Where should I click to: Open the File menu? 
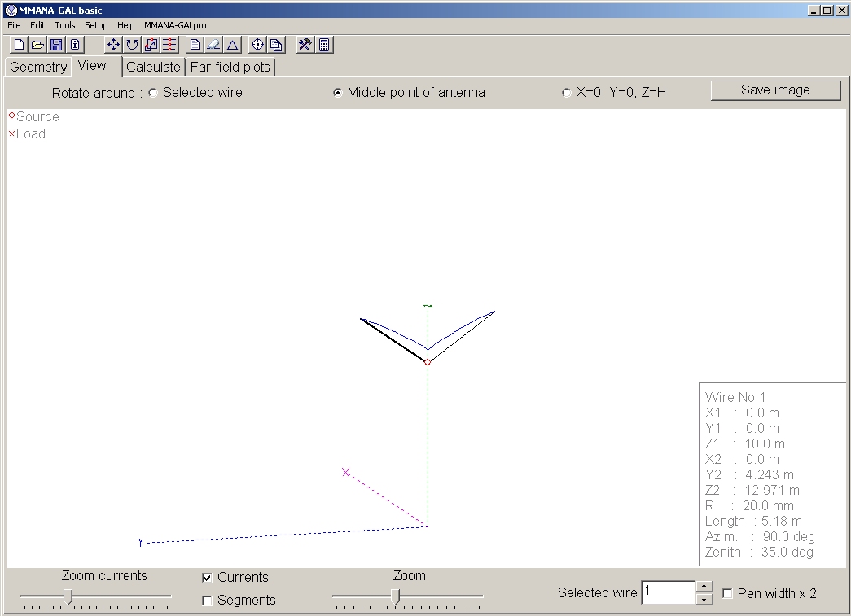point(14,25)
